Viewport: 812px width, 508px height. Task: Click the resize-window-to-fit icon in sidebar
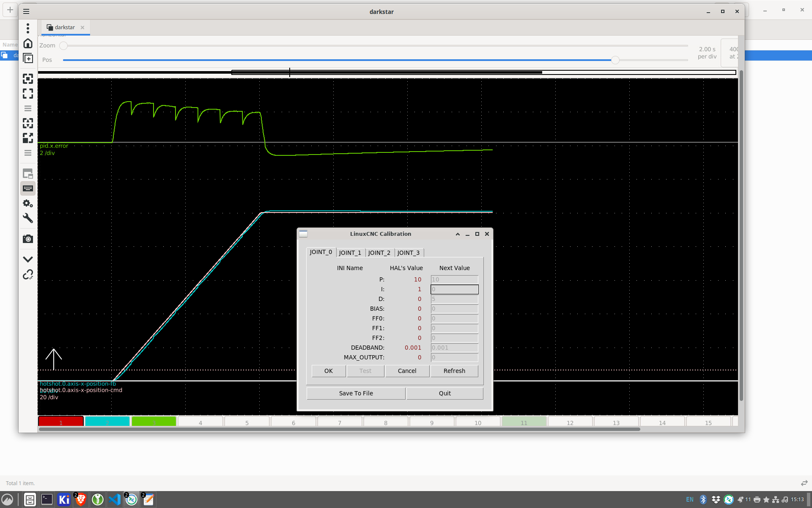coord(28,79)
